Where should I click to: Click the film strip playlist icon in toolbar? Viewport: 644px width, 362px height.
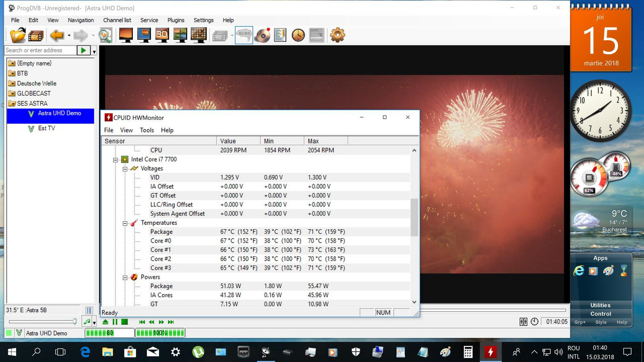pyautogui.click(x=36, y=35)
